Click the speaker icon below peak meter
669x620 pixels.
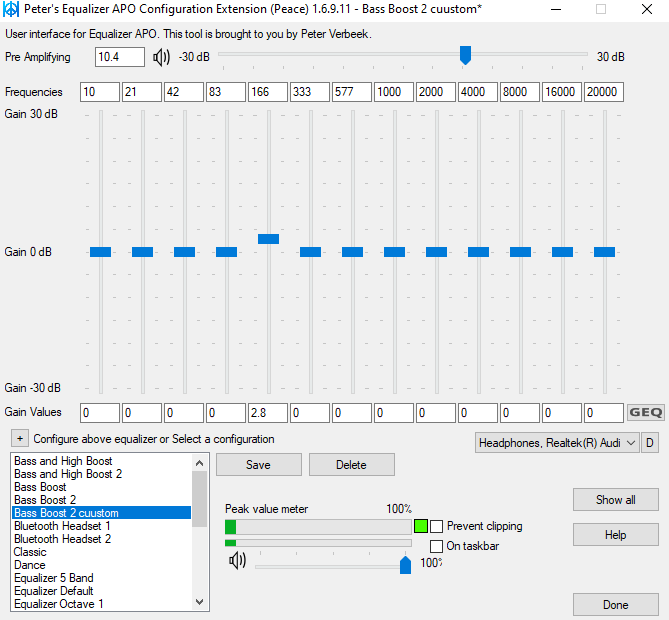[x=237, y=561]
